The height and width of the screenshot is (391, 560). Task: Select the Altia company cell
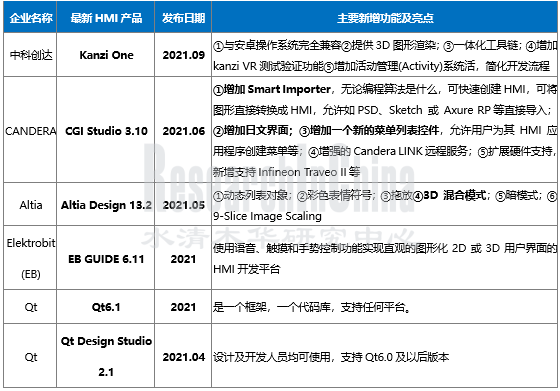click(x=30, y=205)
